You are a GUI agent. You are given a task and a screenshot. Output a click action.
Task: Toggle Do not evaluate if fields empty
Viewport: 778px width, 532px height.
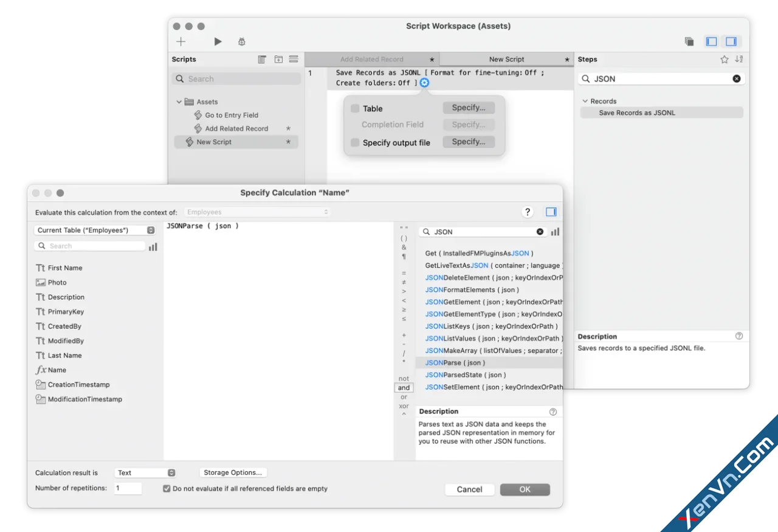167,488
